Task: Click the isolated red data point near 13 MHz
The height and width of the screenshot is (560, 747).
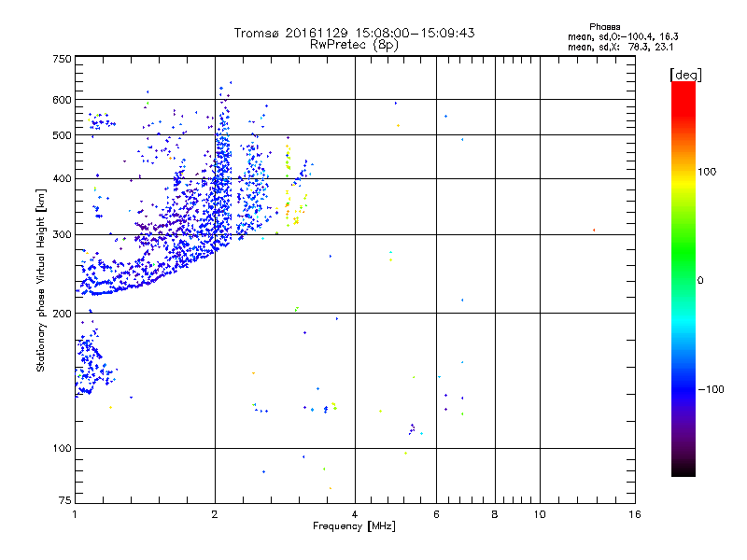Action: click(x=594, y=230)
